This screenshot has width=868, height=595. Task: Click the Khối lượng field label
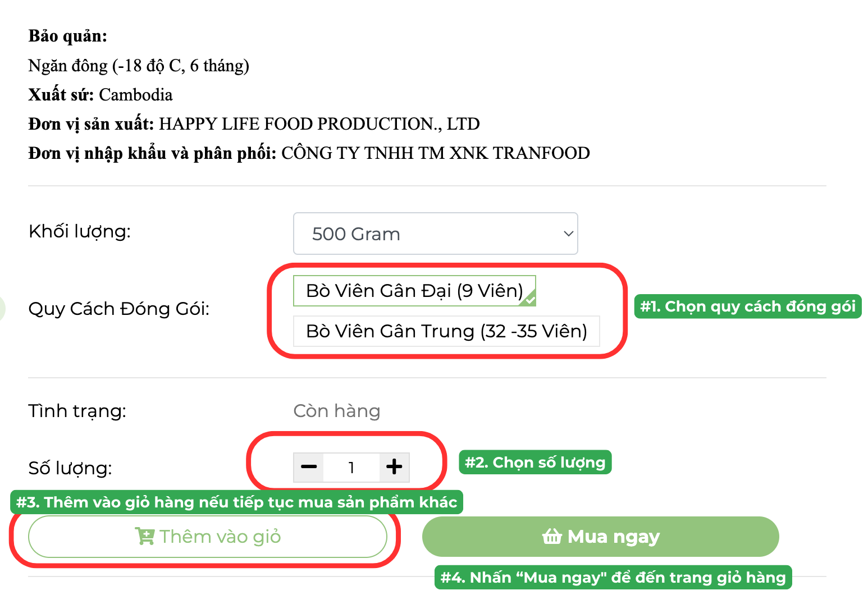(80, 231)
